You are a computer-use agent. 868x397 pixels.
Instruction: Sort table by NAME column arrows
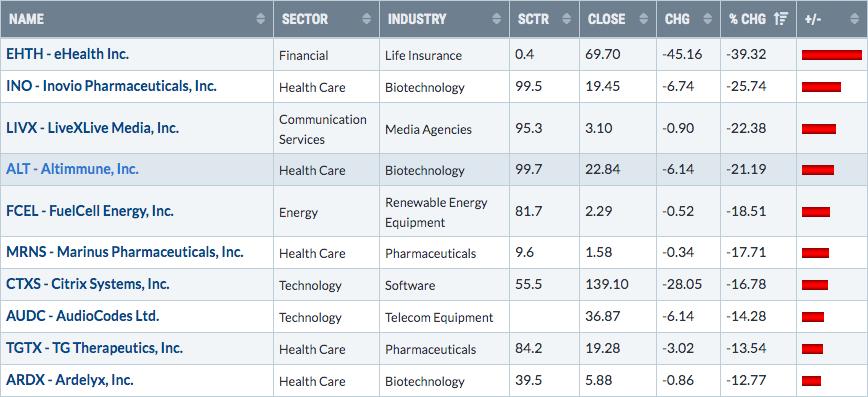(x=261, y=19)
